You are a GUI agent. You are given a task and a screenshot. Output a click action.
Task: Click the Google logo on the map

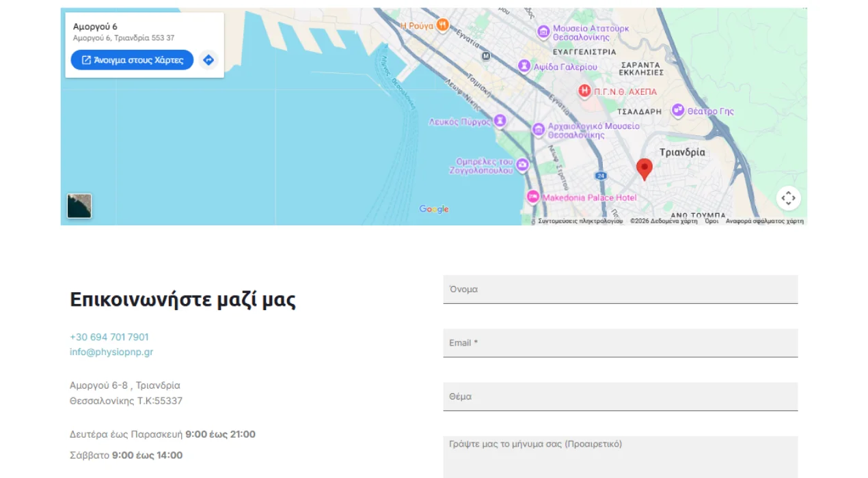[x=434, y=209]
